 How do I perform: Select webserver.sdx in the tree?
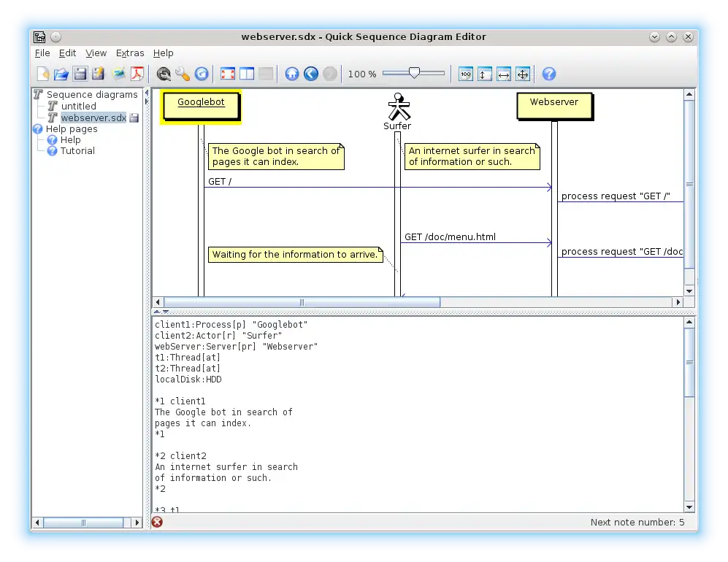click(x=93, y=118)
